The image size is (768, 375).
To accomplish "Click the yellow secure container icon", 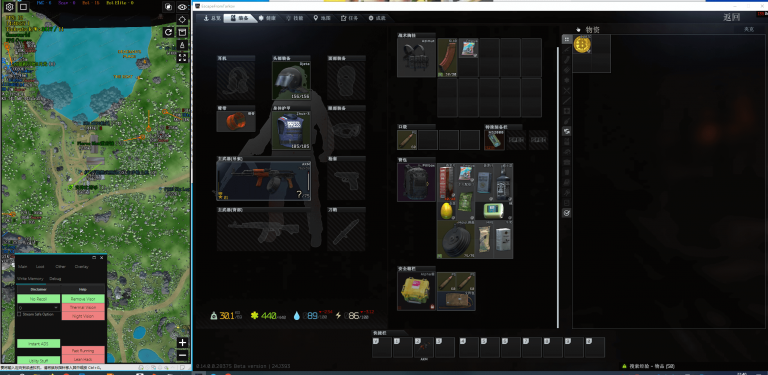I will point(416,292).
